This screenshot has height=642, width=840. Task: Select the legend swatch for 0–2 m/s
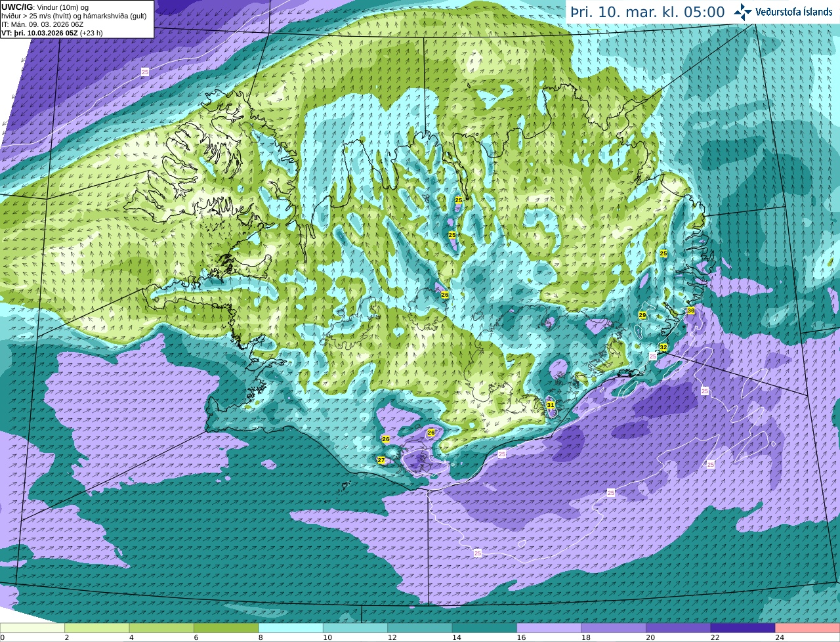pos(32,628)
